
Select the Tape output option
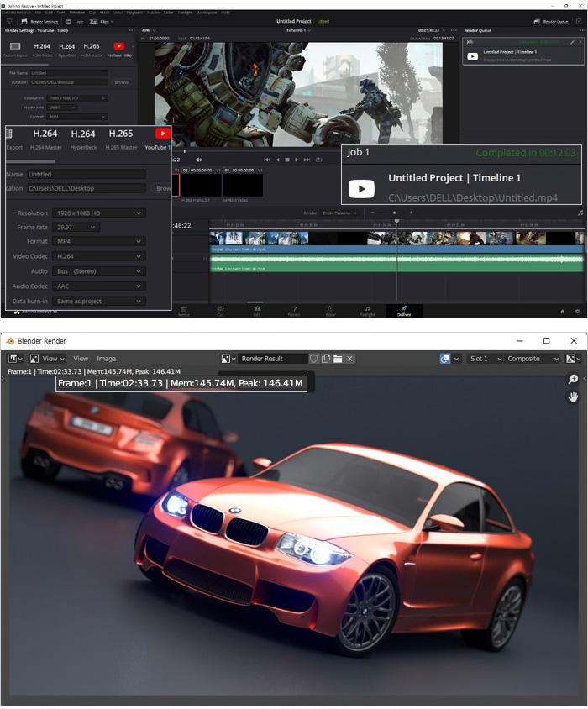75,21
